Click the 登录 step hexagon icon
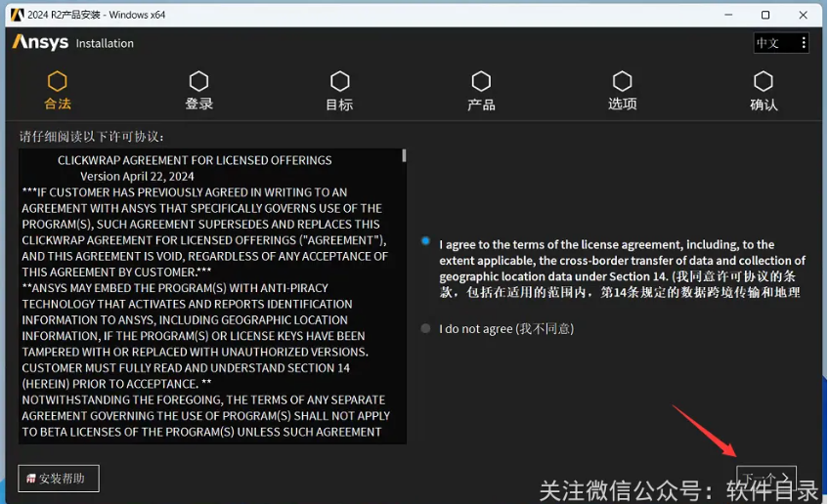 coord(198,81)
